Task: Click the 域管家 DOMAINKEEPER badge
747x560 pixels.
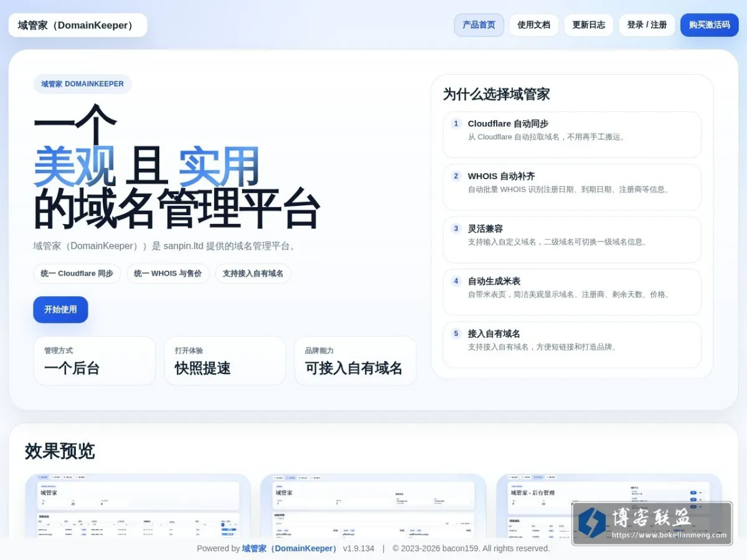Action: [x=82, y=84]
